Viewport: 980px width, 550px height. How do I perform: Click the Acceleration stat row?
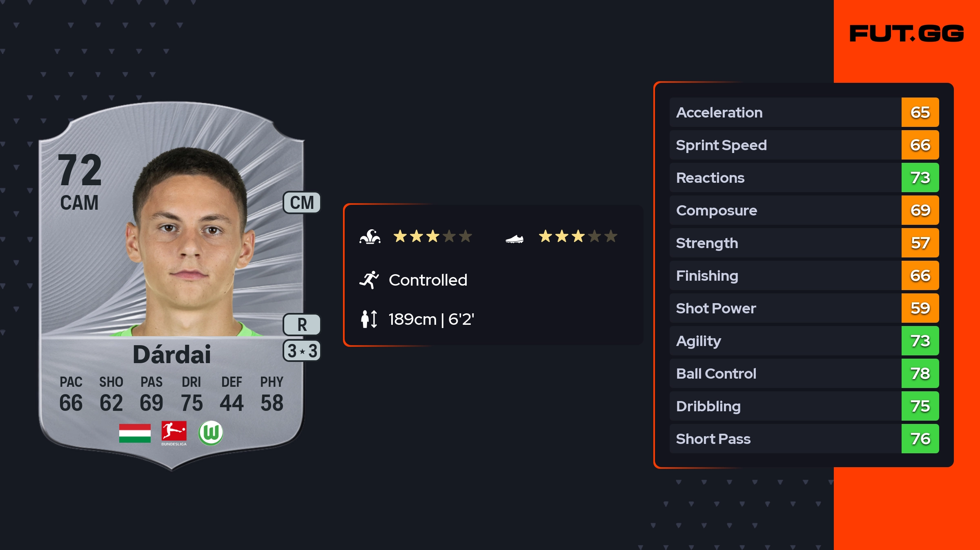[784, 112]
